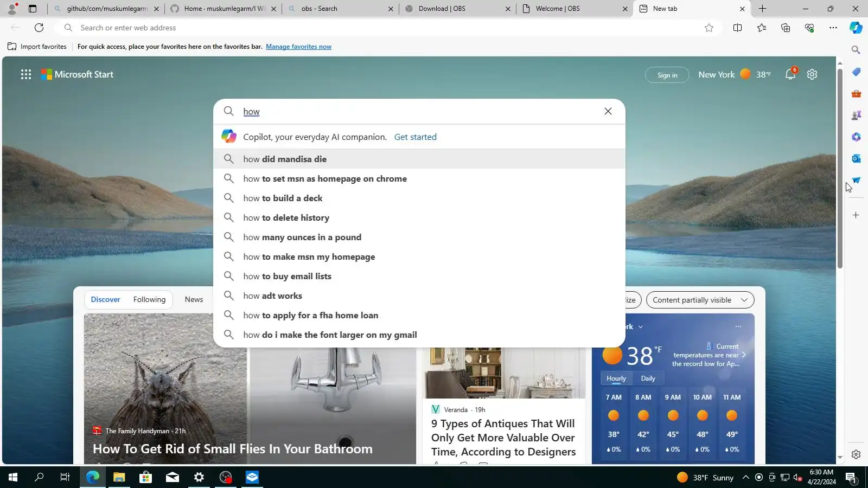
Task: Open File Explorer from the taskbar
Action: (119, 477)
